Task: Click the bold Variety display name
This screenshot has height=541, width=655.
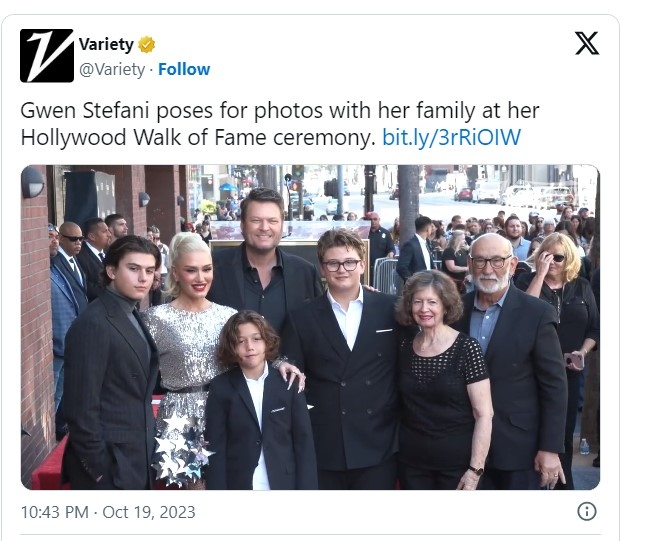Action: pyautogui.click(x=106, y=45)
